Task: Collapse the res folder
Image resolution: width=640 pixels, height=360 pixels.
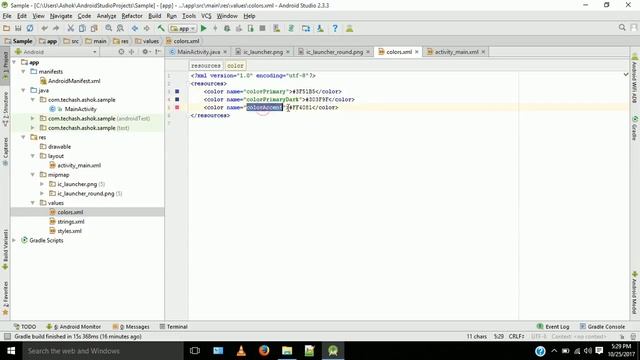Action: tap(23, 137)
